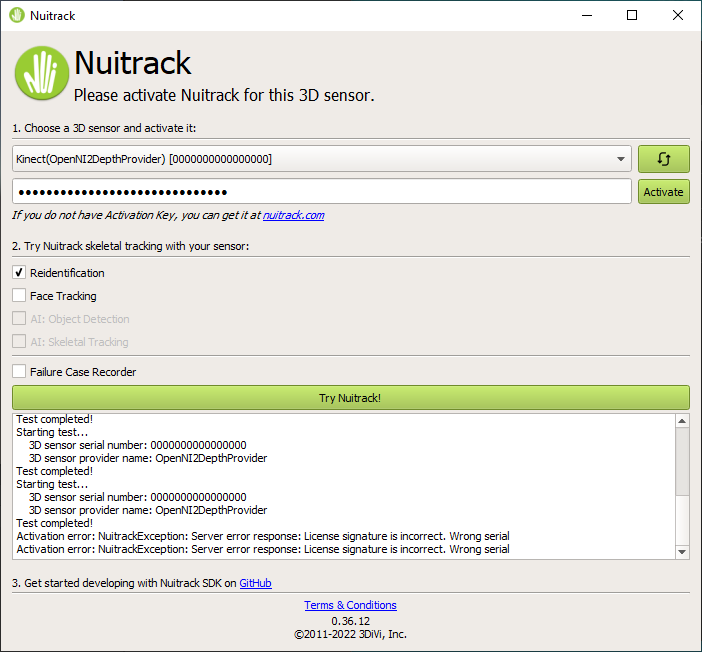Image resolution: width=702 pixels, height=652 pixels.
Task: Click the log scrollbar up arrow
Action: click(682, 421)
